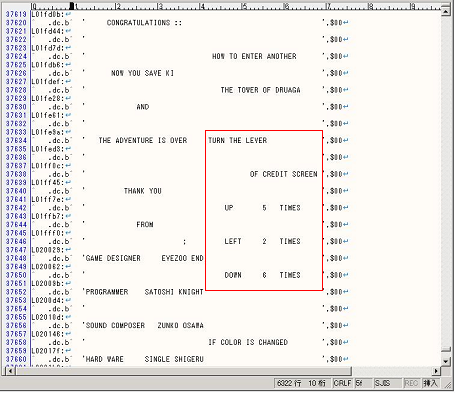Click the label L01fd44: on line 37621

[48, 31]
